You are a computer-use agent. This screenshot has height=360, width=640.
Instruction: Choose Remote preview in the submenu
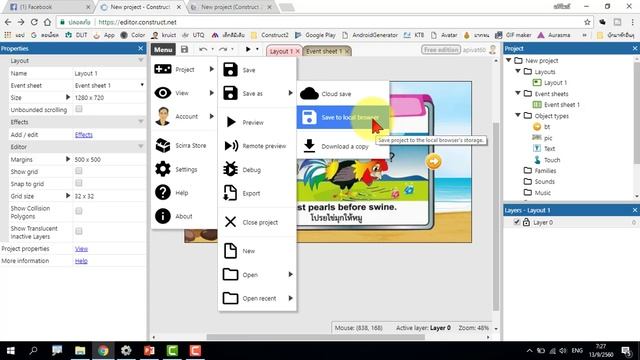pos(257,146)
